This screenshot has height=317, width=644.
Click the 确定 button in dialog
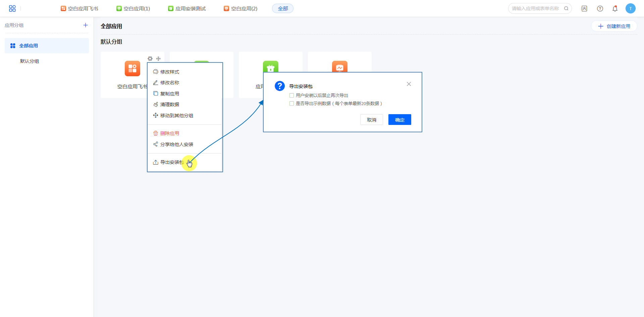399,120
